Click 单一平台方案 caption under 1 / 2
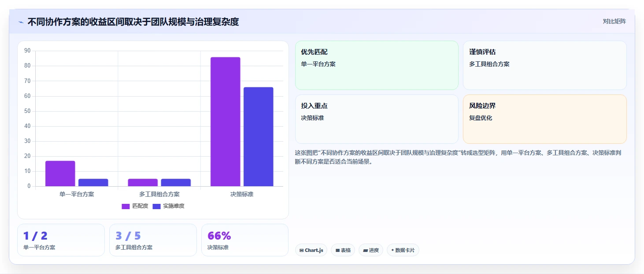644x274 pixels. [39, 248]
